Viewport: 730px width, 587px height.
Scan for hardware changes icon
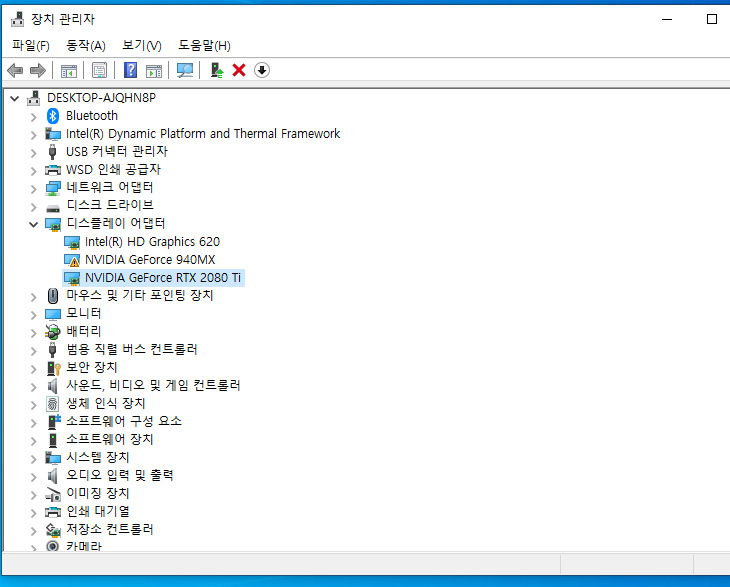click(185, 70)
